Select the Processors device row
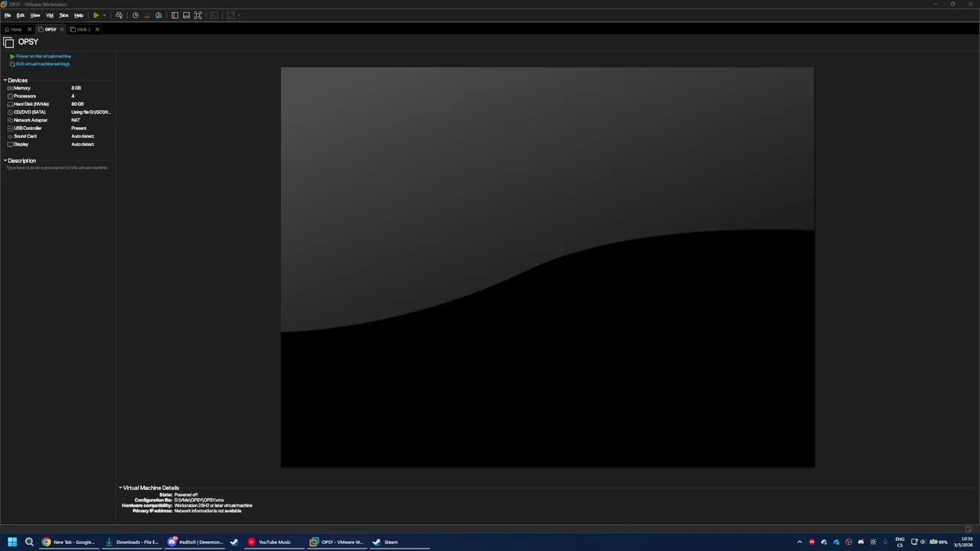This screenshot has height=551, width=980. point(58,96)
